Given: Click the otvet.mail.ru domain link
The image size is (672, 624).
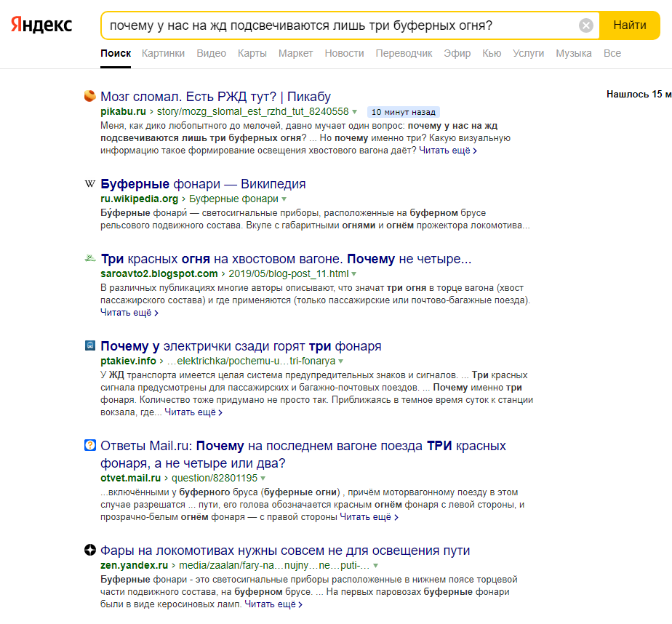Looking at the screenshot, I should pos(130,478).
